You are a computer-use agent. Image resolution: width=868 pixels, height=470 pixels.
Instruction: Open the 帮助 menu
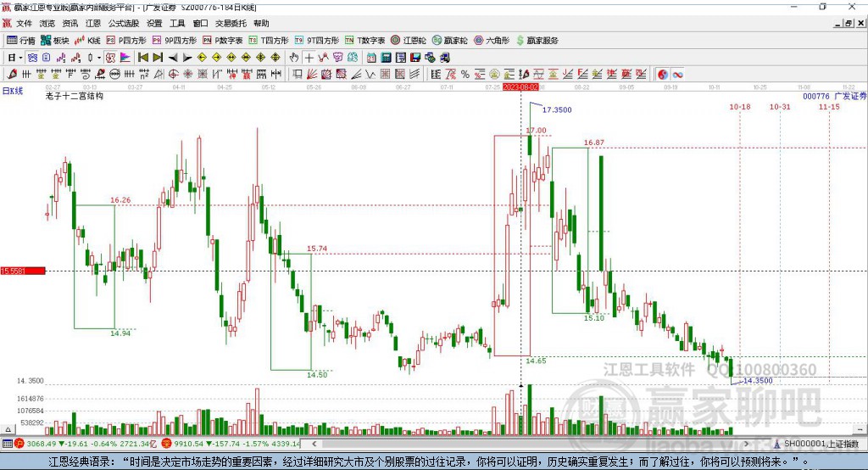261,23
